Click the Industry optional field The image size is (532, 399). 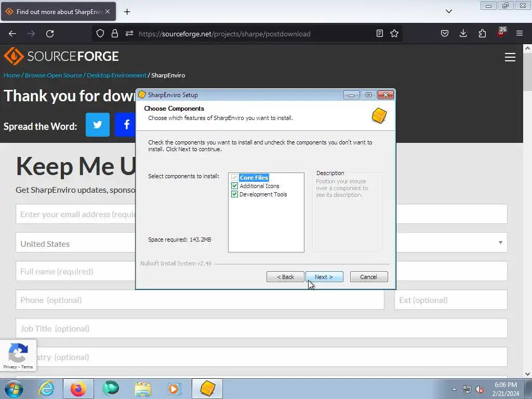pos(261,357)
